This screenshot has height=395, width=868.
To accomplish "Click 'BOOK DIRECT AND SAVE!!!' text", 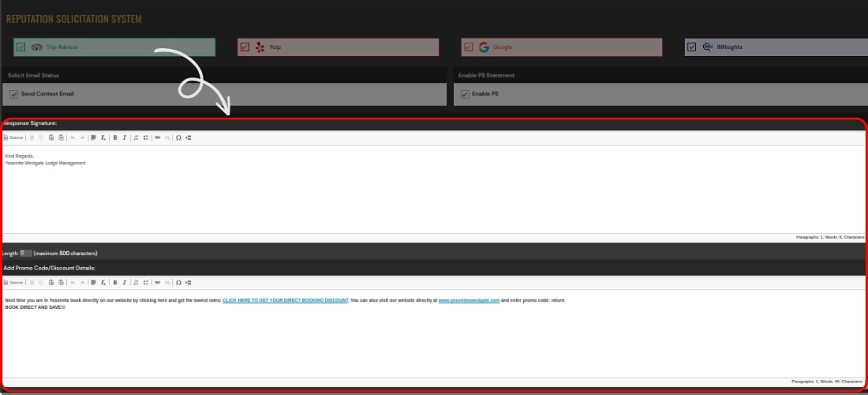I will 36,307.
